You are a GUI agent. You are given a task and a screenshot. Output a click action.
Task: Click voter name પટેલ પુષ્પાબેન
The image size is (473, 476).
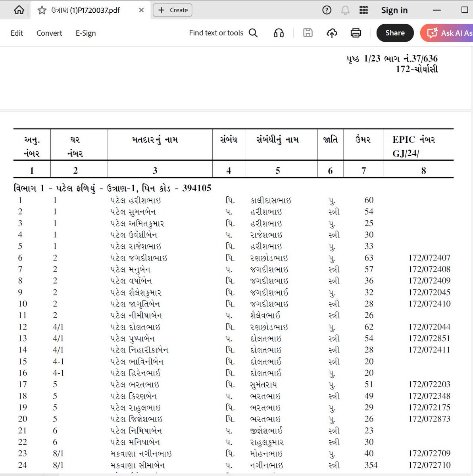click(133, 339)
